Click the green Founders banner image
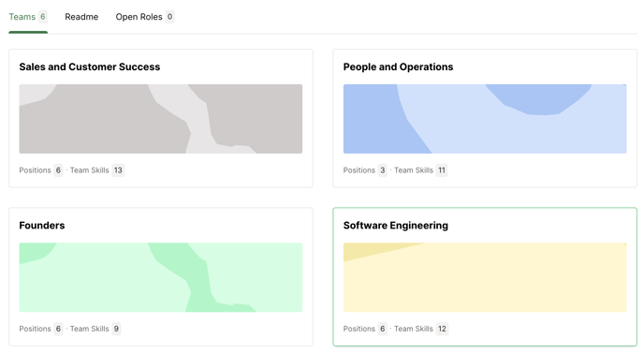644x353 pixels. pyautogui.click(x=161, y=277)
